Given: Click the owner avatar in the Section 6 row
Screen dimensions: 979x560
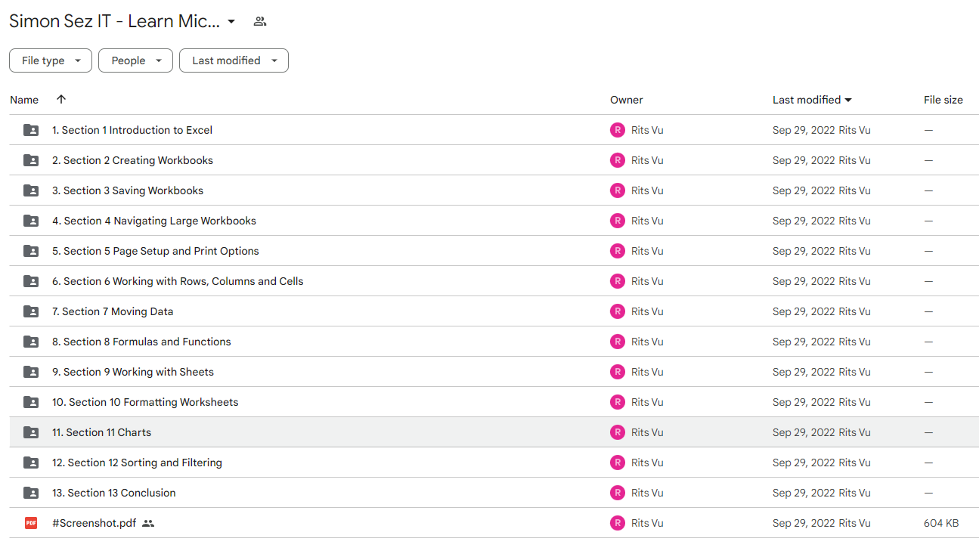Looking at the screenshot, I should pyautogui.click(x=618, y=281).
